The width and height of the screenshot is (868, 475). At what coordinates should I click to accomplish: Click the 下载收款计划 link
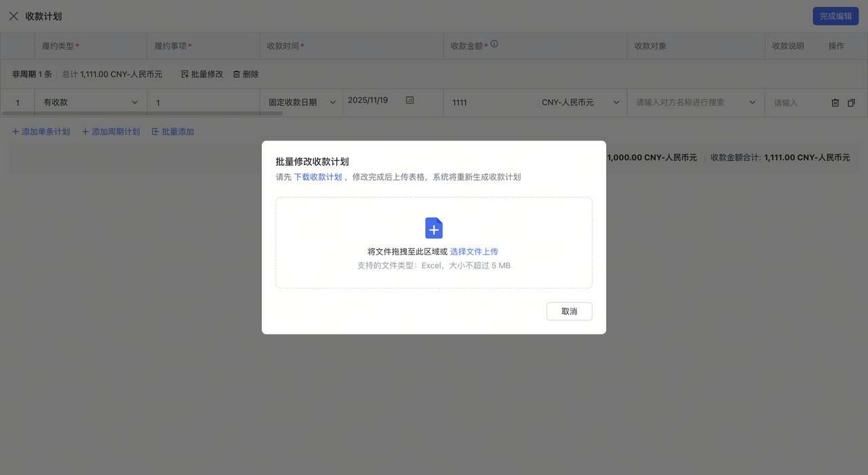tap(317, 176)
